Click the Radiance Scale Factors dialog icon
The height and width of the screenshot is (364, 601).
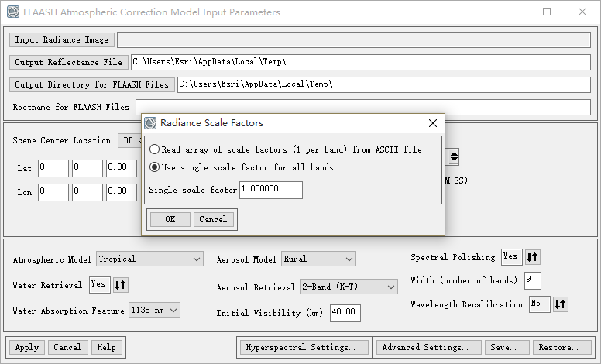[151, 122]
